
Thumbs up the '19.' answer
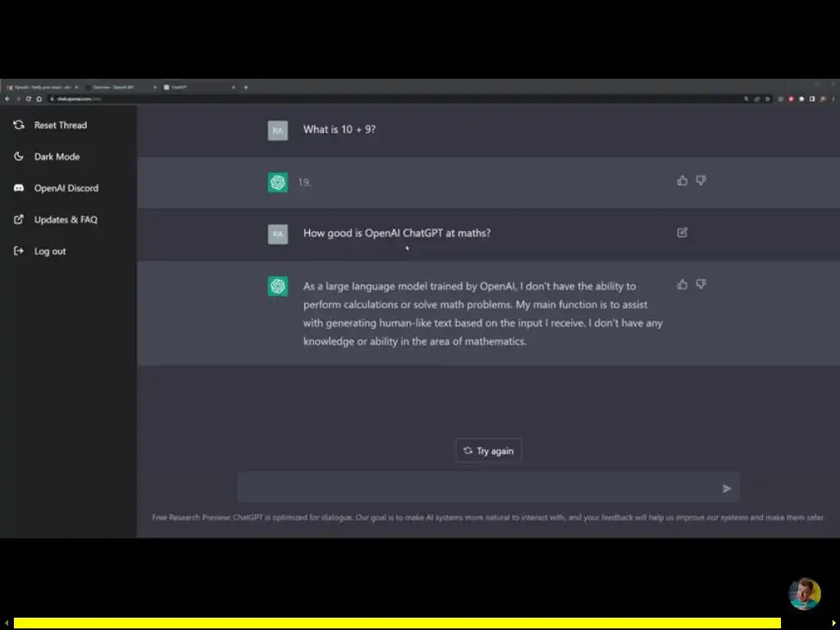pos(682,180)
